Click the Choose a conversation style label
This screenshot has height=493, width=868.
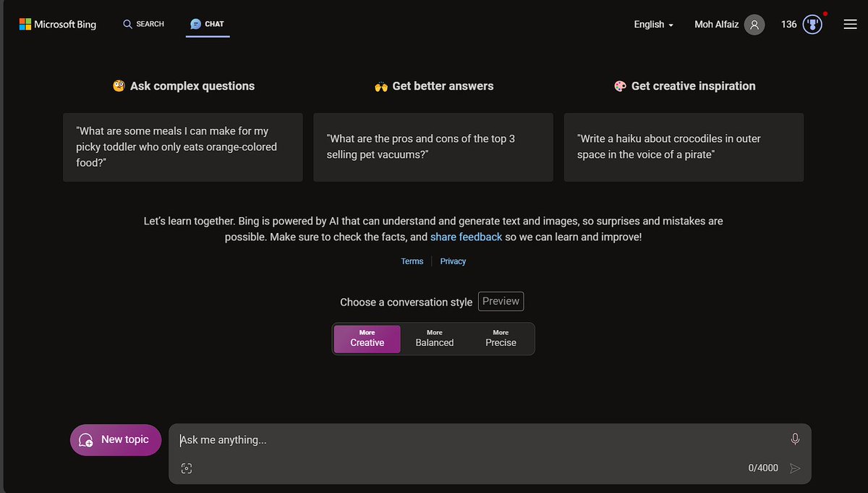[406, 302]
